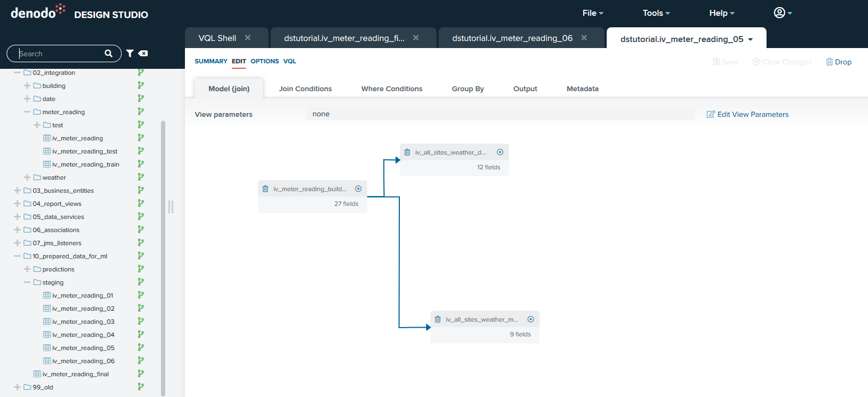Click the Denodo Design Studio logo
The height and width of the screenshot is (397, 868).
tap(80, 12)
